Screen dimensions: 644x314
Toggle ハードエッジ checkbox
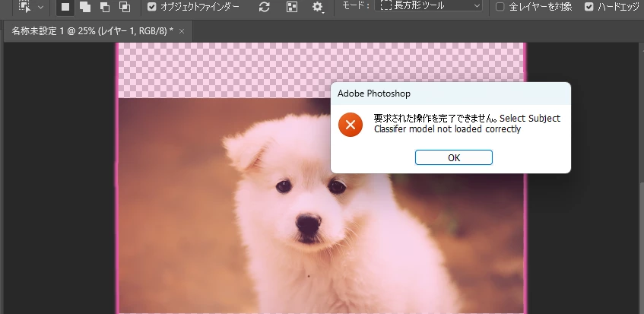point(589,7)
